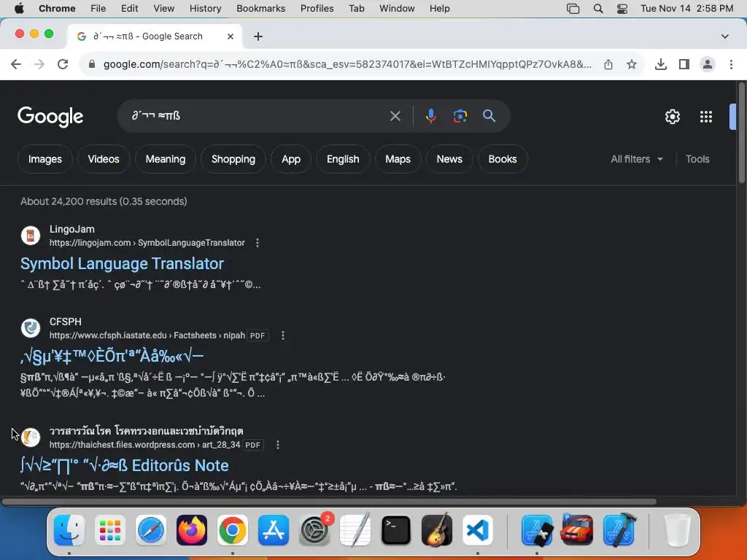Open Visual Studio Code from the Dock

[x=478, y=530]
